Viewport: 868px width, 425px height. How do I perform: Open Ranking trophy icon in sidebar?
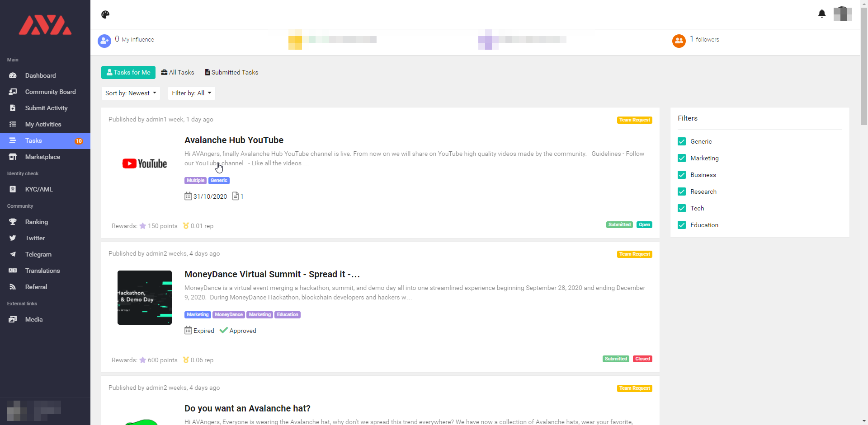(x=13, y=222)
